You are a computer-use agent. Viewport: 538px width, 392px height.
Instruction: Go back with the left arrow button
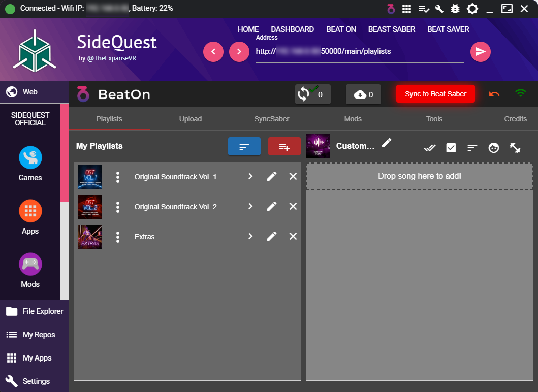pos(213,52)
